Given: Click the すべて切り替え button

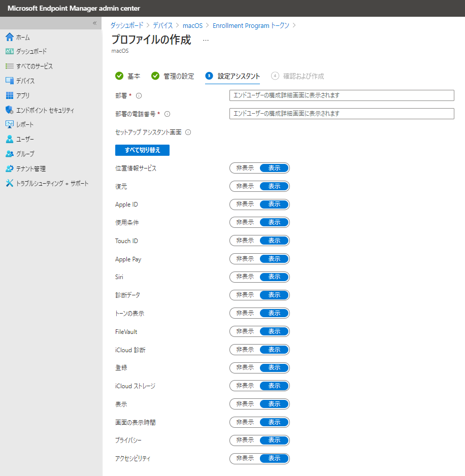Looking at the screenshot, I should (142, 150).
